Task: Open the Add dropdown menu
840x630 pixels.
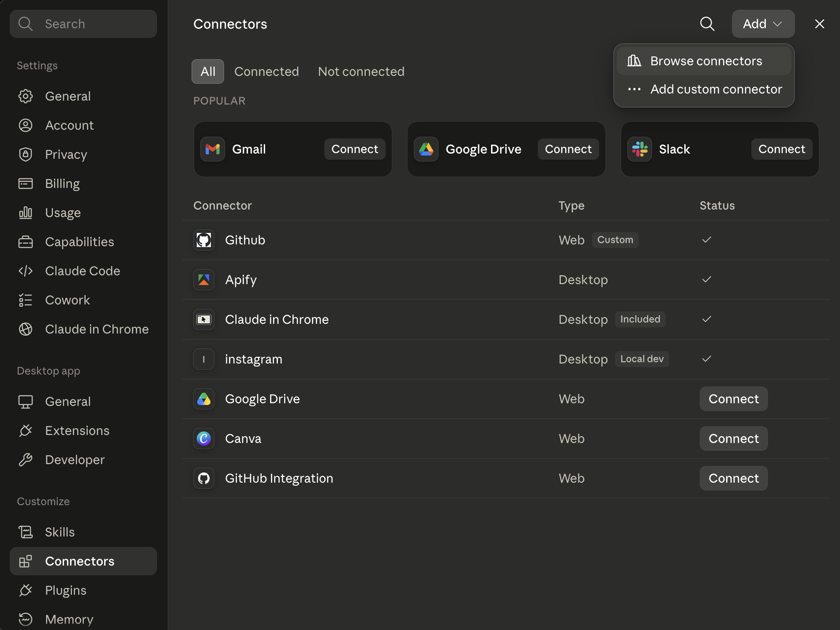Action: click(763, 24)
